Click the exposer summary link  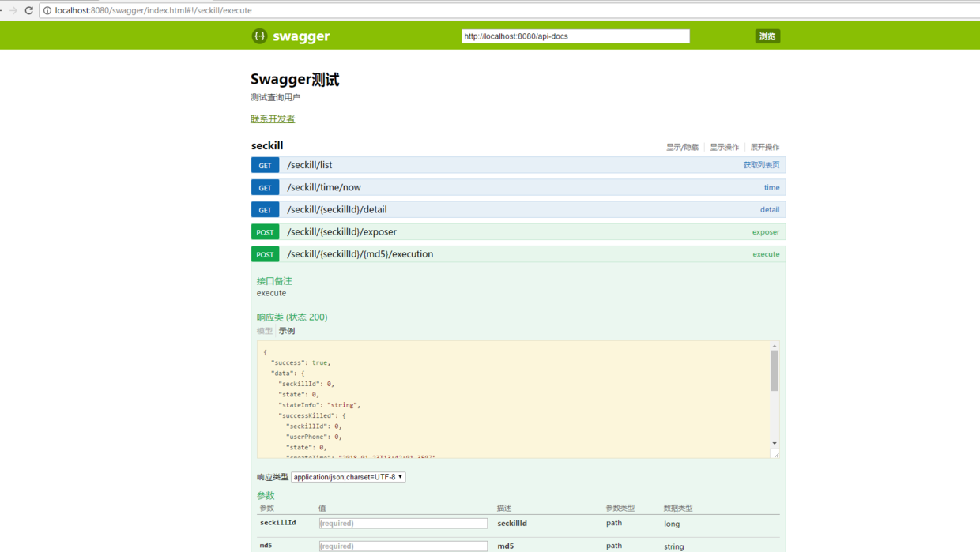[766, 232]
